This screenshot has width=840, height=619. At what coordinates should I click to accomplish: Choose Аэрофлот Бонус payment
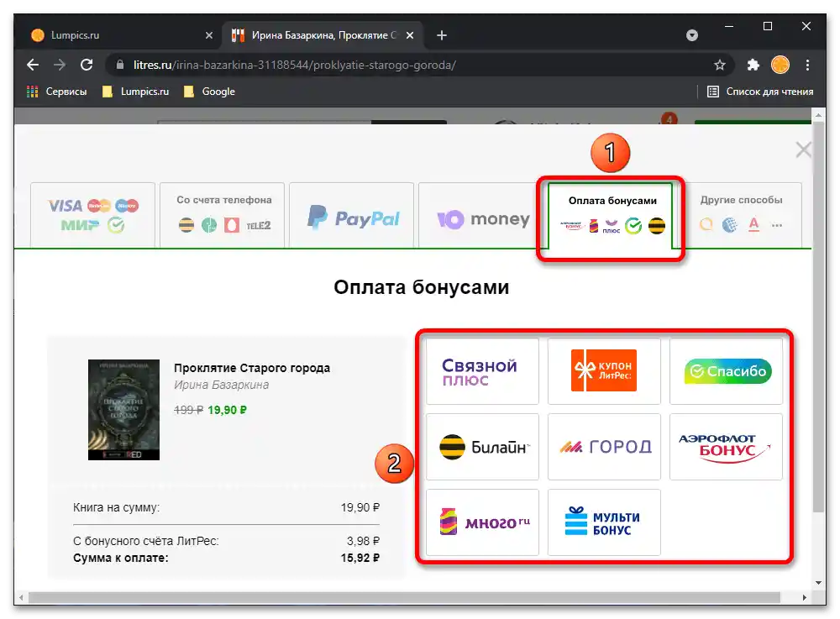point(726,447)
